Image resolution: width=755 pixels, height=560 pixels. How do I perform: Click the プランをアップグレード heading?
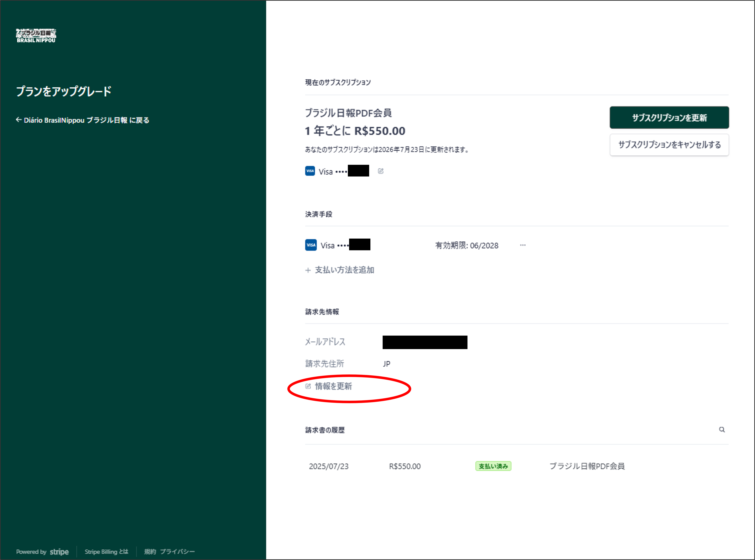point(64,91)
